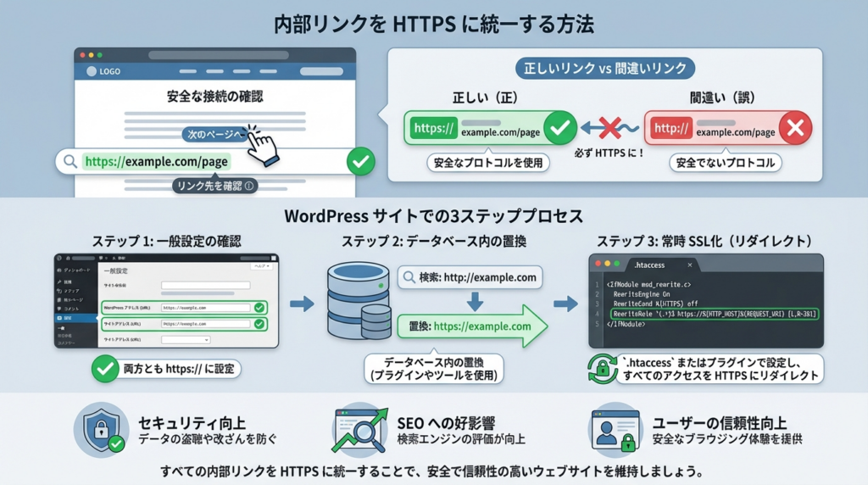The image size is (868, 485).
Task: Click the リンク先を確認 tooltip label
Action: coord(215,186)
